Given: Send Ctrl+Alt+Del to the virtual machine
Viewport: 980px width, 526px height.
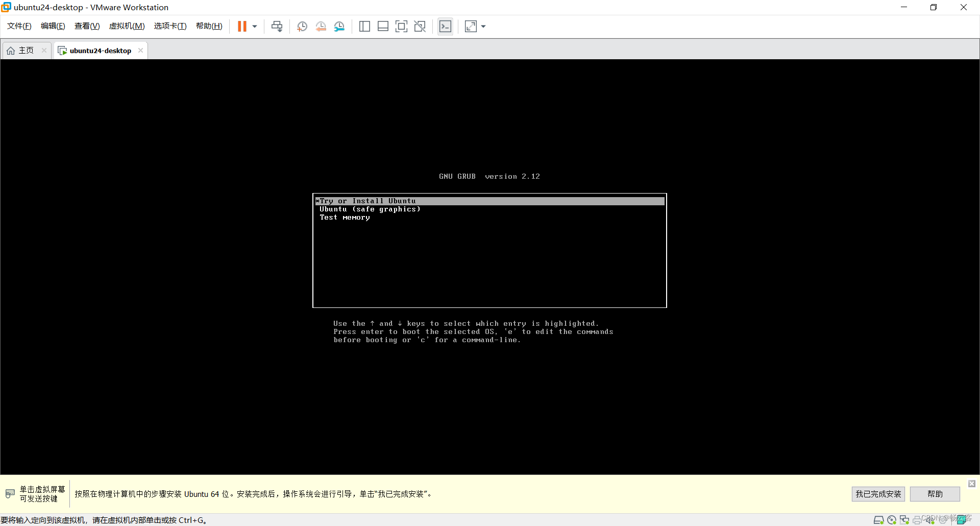Looking at the screenshot, I should pyautogui.click(x=276, y=26).
